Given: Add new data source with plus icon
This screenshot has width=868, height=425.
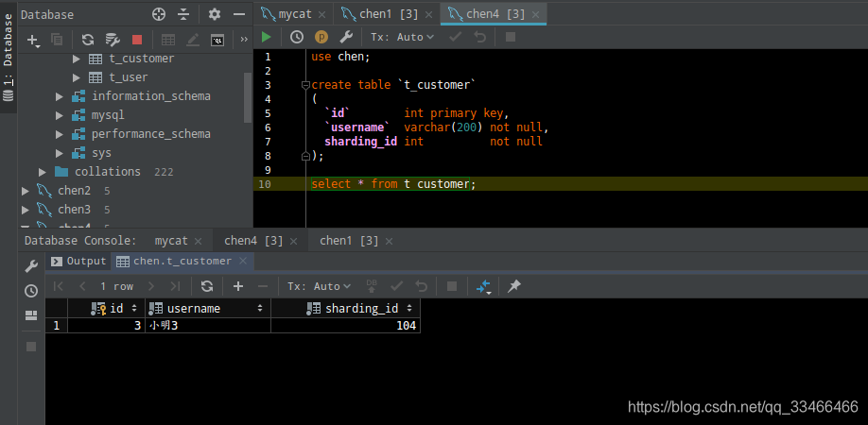Looking at the screenshot, I should [x=33, y=40].
